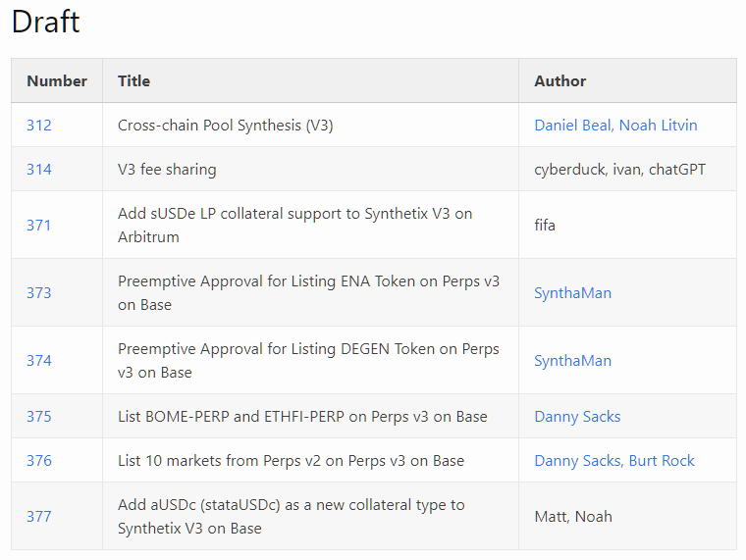Select author text 'fifa'
The height and width of the screenshot is (560, 746).
coord(545,225)
